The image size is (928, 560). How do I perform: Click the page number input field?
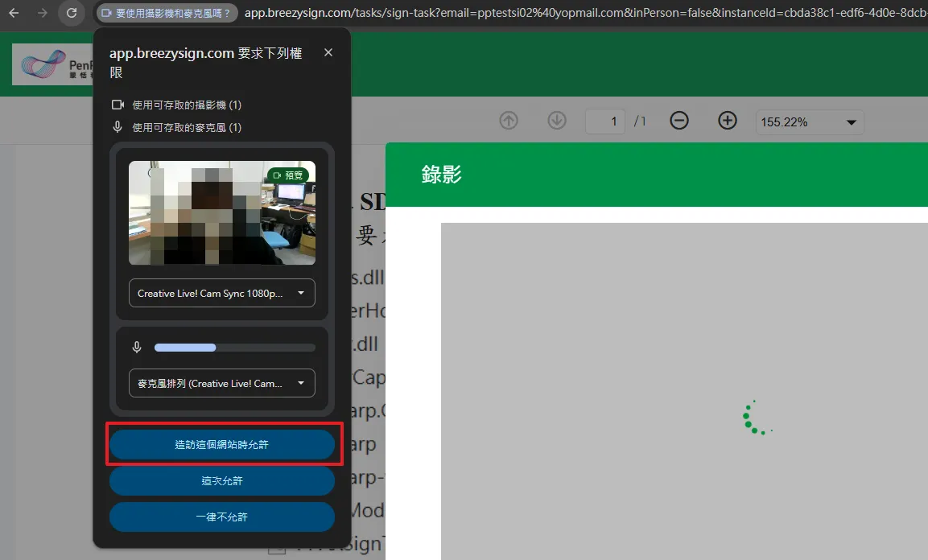pyautogui.click(x=605, y=121)
